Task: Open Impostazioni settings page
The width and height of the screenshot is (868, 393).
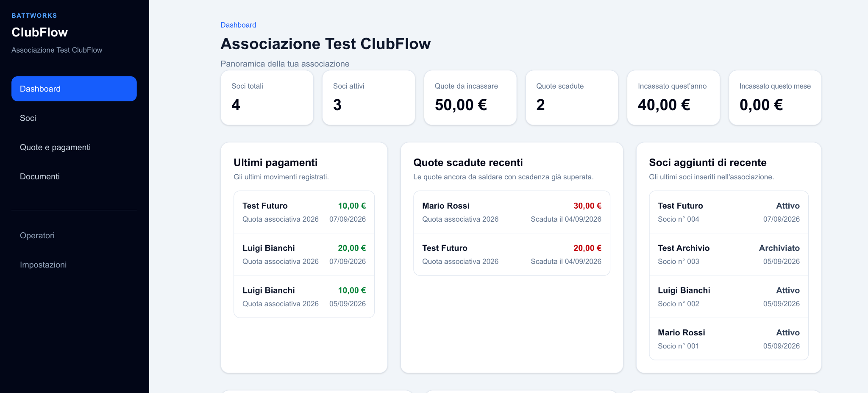Action: pos(74,265)
